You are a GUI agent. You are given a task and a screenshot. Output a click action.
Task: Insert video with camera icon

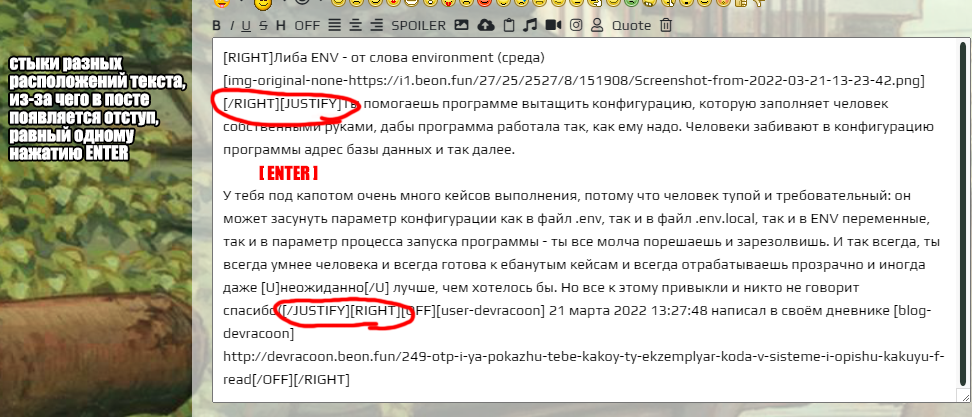pos(553,25)
